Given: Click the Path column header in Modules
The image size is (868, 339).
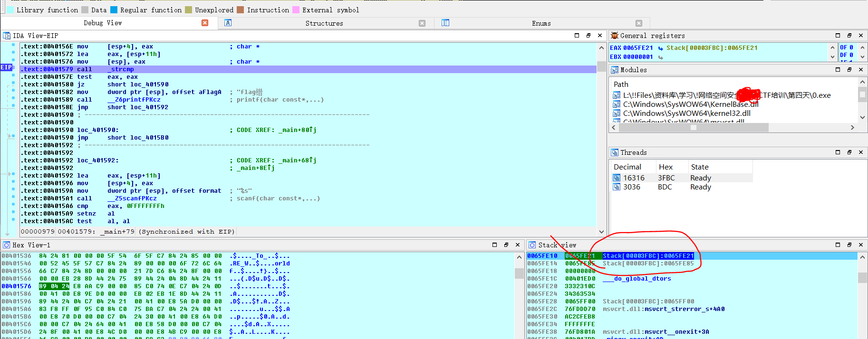Looking at the screenshot, I should pos(621,85).
